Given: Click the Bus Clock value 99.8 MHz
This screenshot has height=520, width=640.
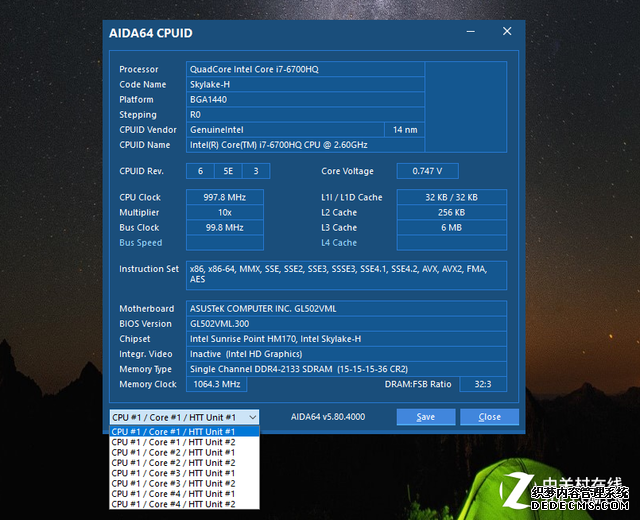Looking at the screenshot, I should (x=225, y=227).
